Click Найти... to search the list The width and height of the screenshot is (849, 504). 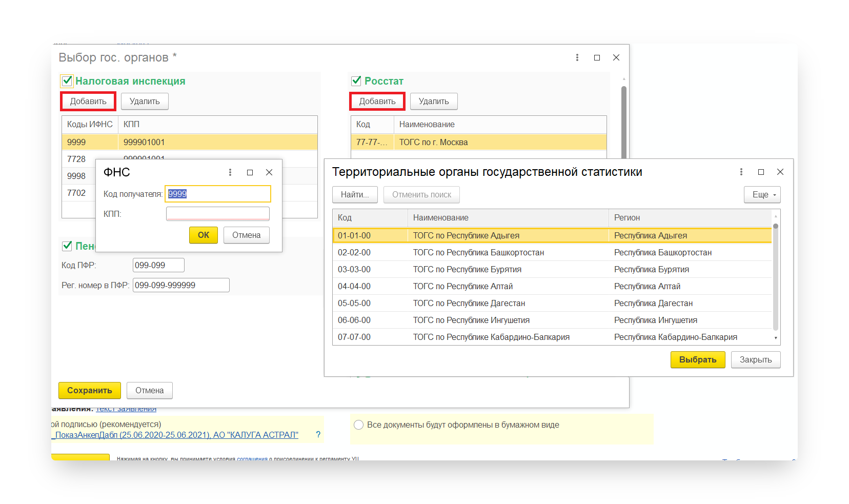tap(355, 195)
